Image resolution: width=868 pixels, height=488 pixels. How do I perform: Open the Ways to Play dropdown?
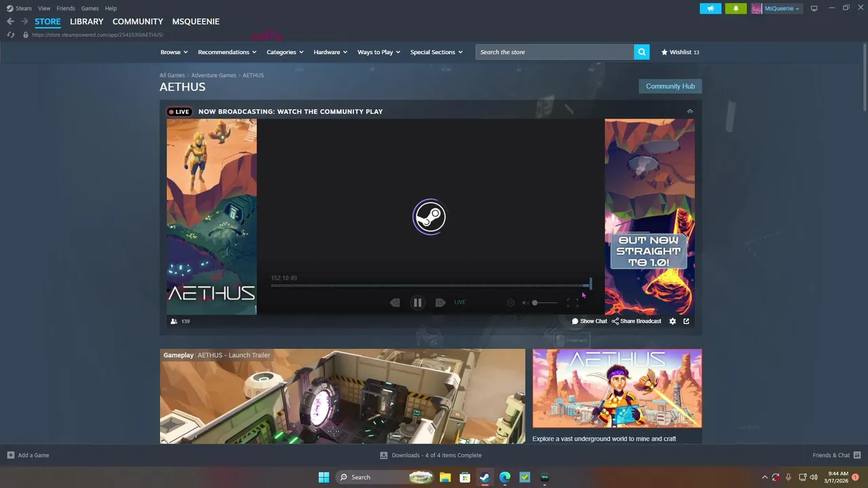(379, 52)
